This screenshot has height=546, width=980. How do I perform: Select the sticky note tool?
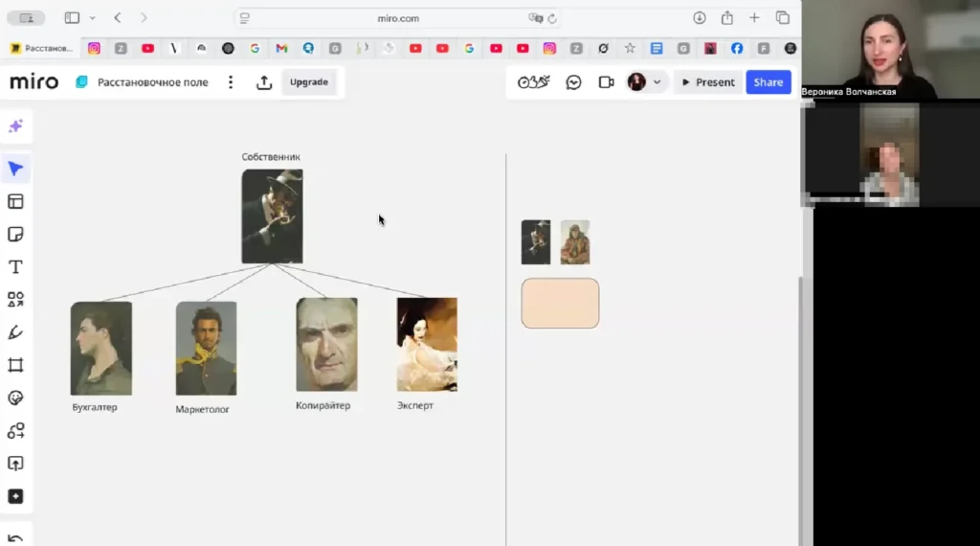pyautogui.click(x=15, y=235)
